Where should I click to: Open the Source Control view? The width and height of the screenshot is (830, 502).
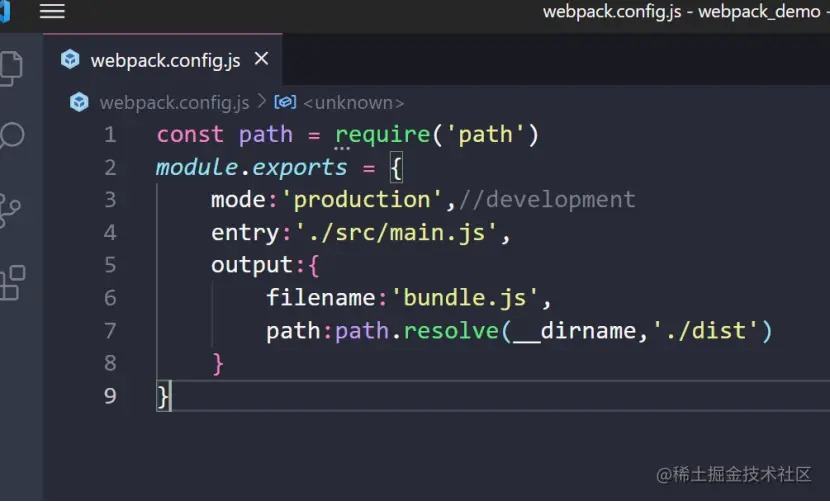(10, 210)
